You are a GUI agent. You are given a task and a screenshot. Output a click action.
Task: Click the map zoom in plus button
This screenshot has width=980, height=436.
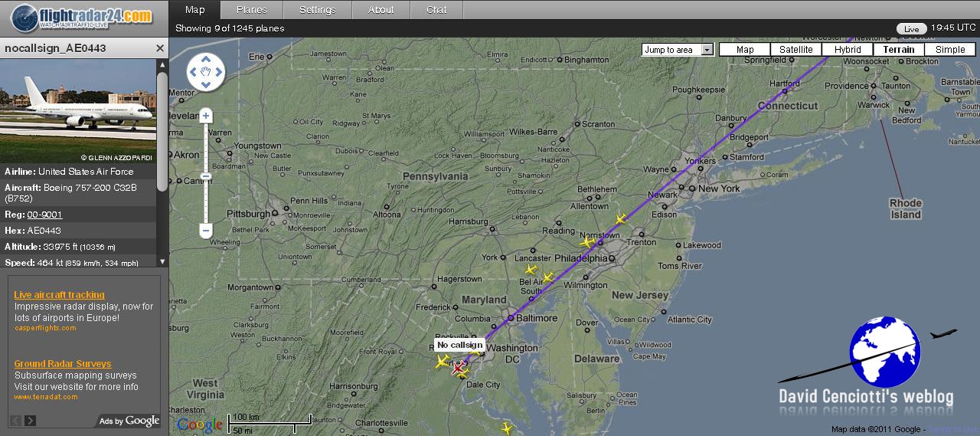point(206,116)
